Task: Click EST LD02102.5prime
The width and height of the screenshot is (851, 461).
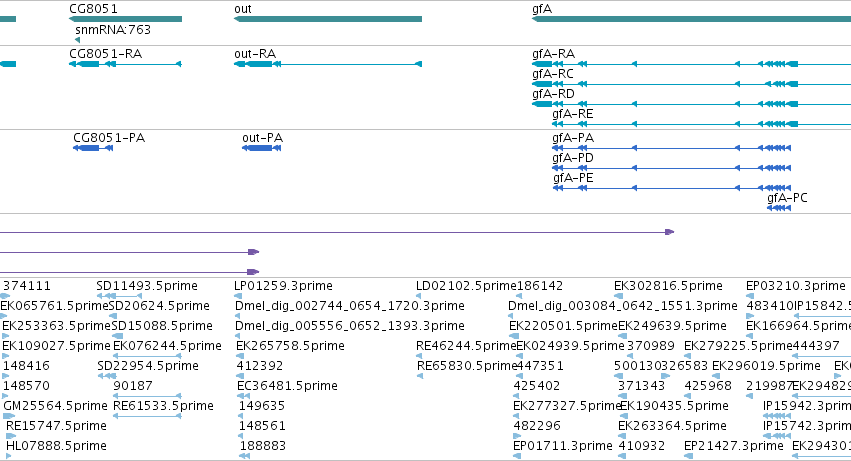Action: coord(466,286)
